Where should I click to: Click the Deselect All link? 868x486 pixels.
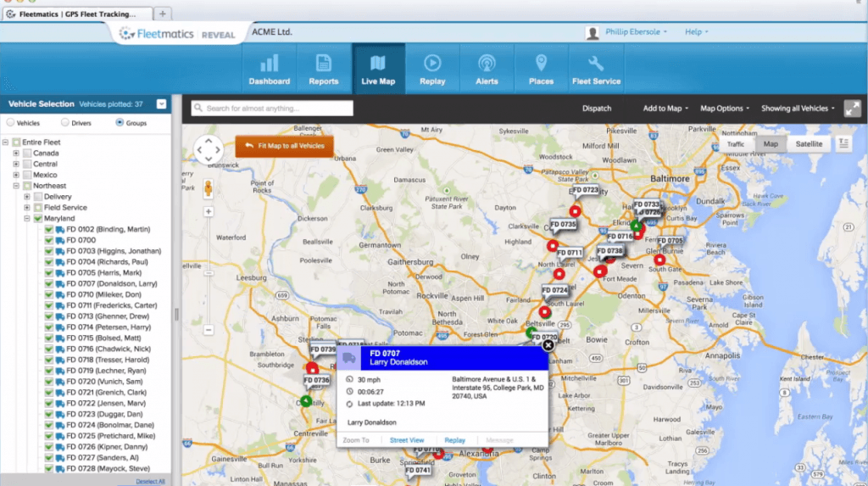151,482
